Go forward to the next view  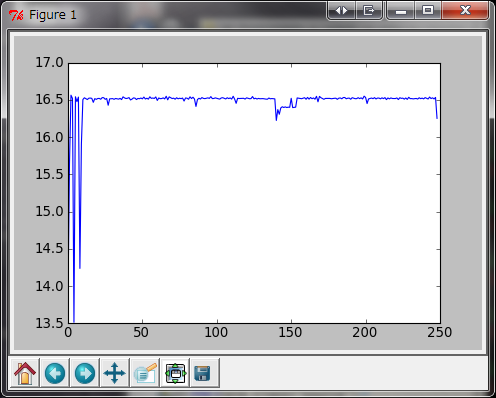tap(85, 373)
